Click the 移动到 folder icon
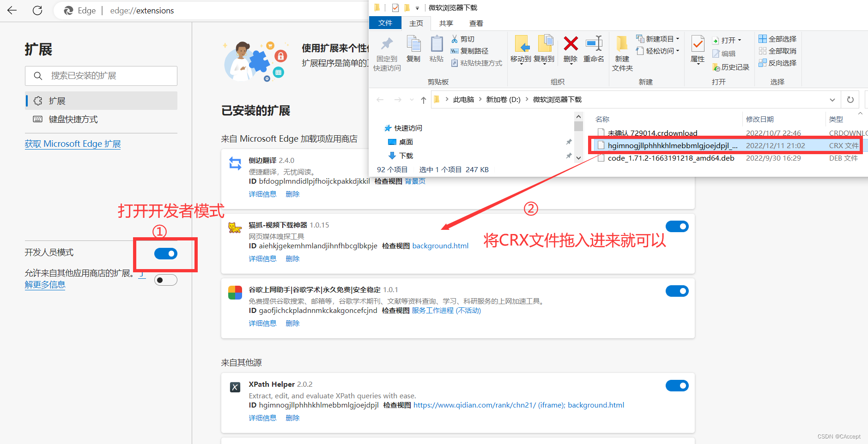The height and width of the screenshot is (444, 868). click(x=522, y=44)
